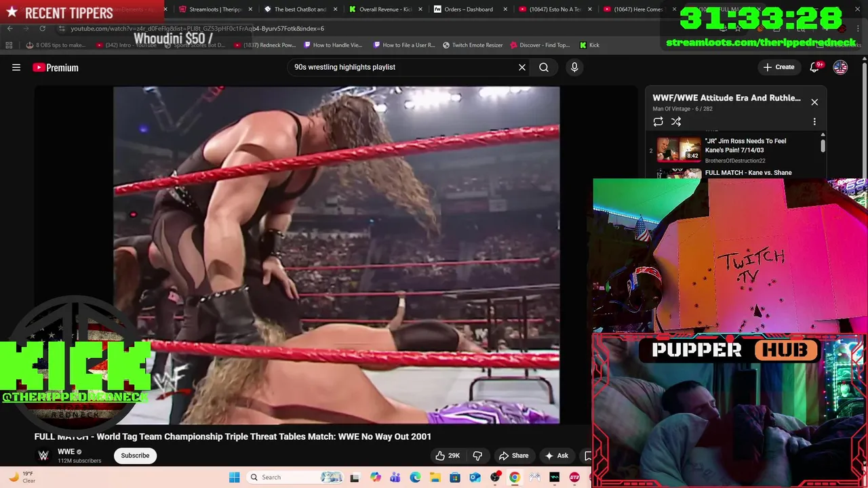Open the weather widget showing 19°F Clear
868x488 pixels.
point(22,477)
